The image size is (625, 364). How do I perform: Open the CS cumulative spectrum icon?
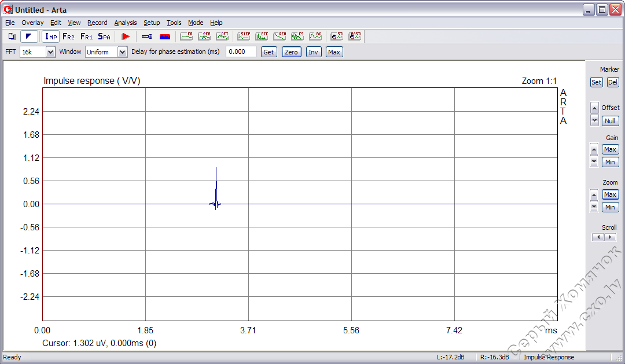tap(297, 36)
